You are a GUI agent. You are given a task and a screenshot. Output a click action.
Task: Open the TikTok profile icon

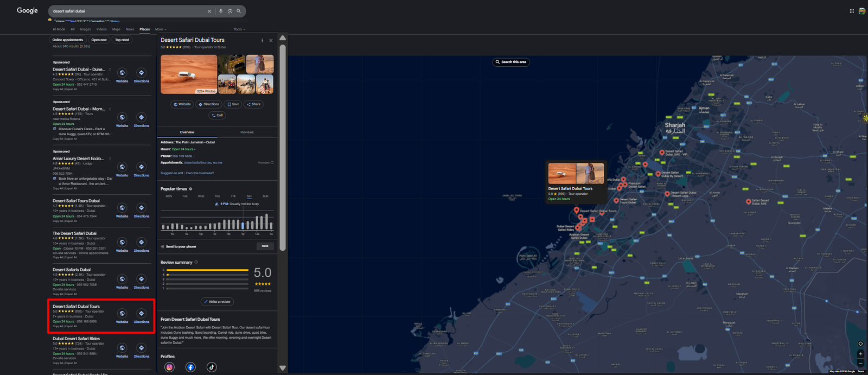tap(212, 367)
